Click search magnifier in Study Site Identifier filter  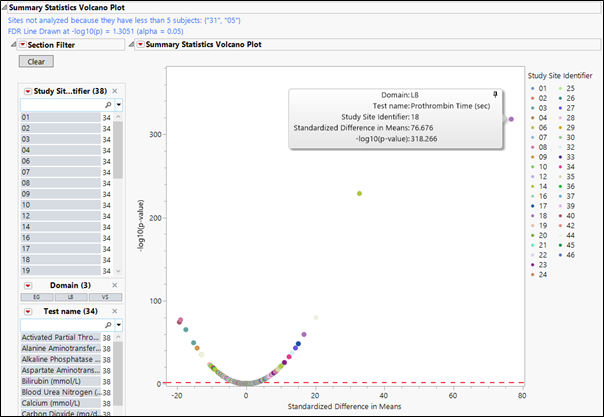[108, 104]
